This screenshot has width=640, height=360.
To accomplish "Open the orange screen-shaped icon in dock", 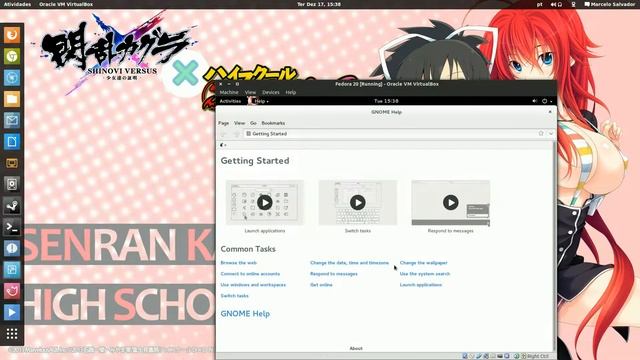I will (12, 163).
